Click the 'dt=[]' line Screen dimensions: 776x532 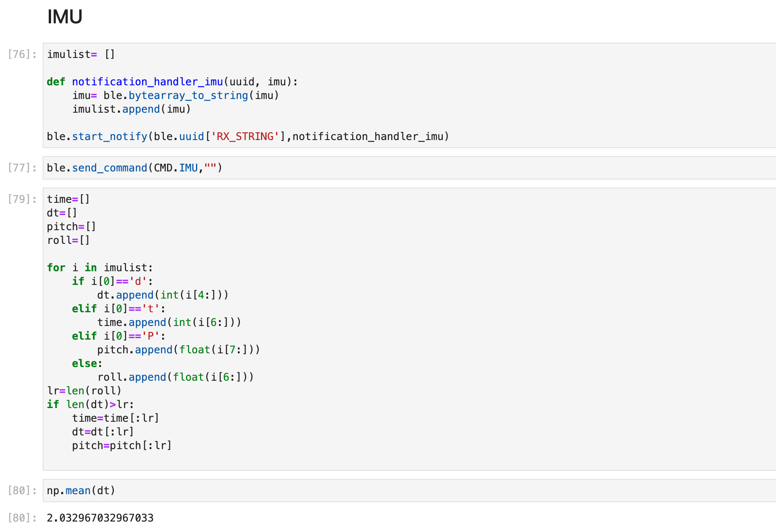[x=62, y=213]
